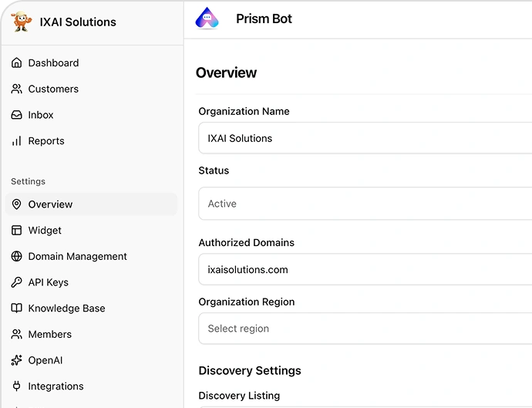Click the Status field showing Active

(365, 204)
